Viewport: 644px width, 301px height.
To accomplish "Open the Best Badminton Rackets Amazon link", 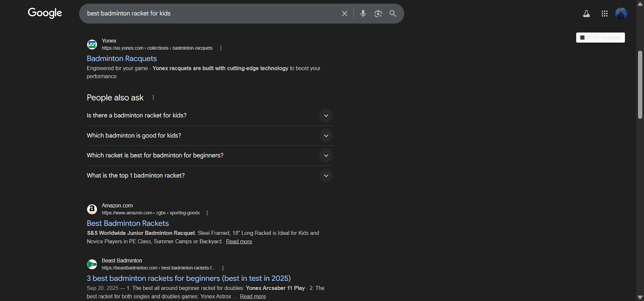I will [x=128, y=223].
